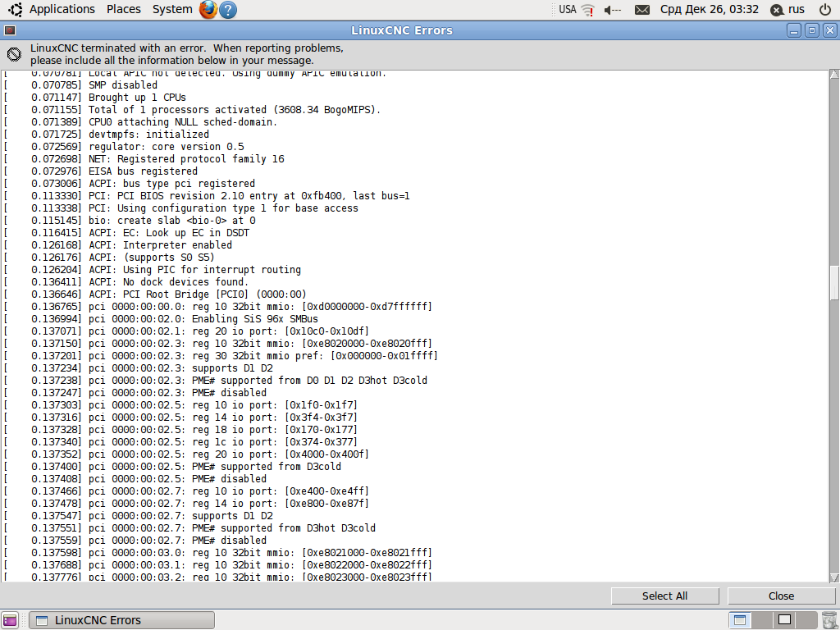Click the vertical scrollbar thumb
Screen dimensions: 840x630
click(x=834, y=283)
